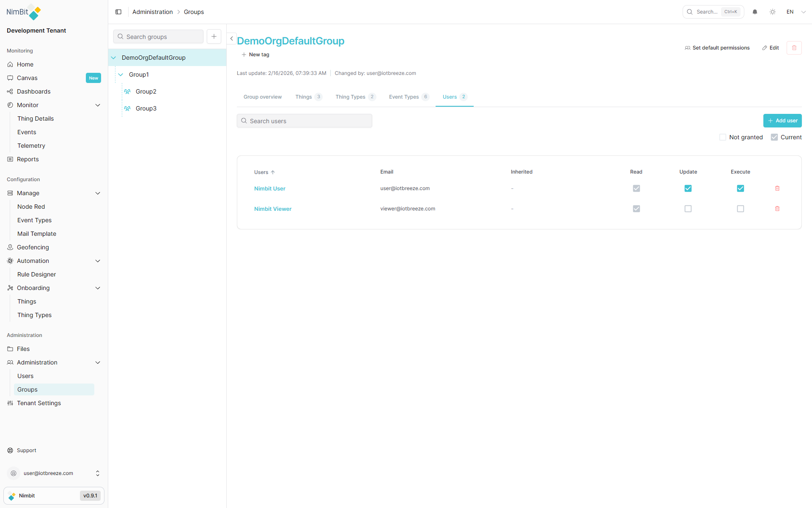Screen dimensions: 812x508
Task: Click the Edit button
Action: (x=771, y=48)
